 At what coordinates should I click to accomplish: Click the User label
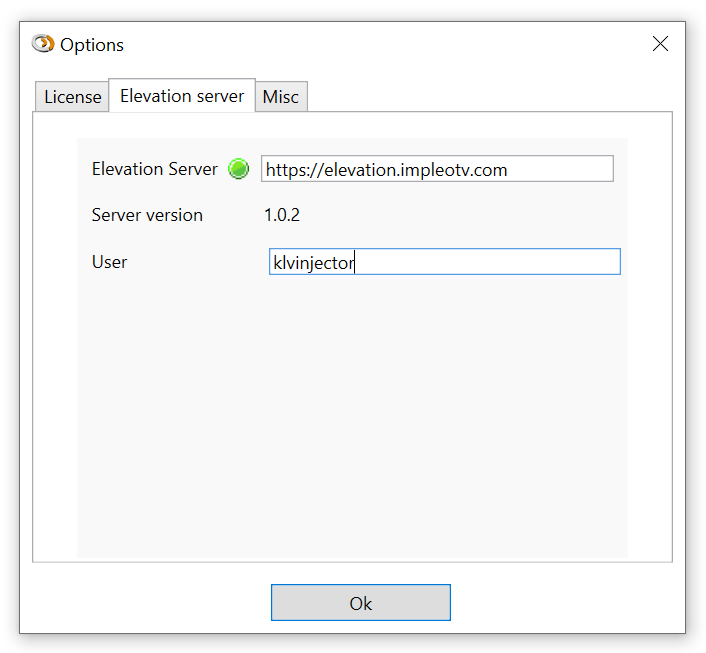109,262
